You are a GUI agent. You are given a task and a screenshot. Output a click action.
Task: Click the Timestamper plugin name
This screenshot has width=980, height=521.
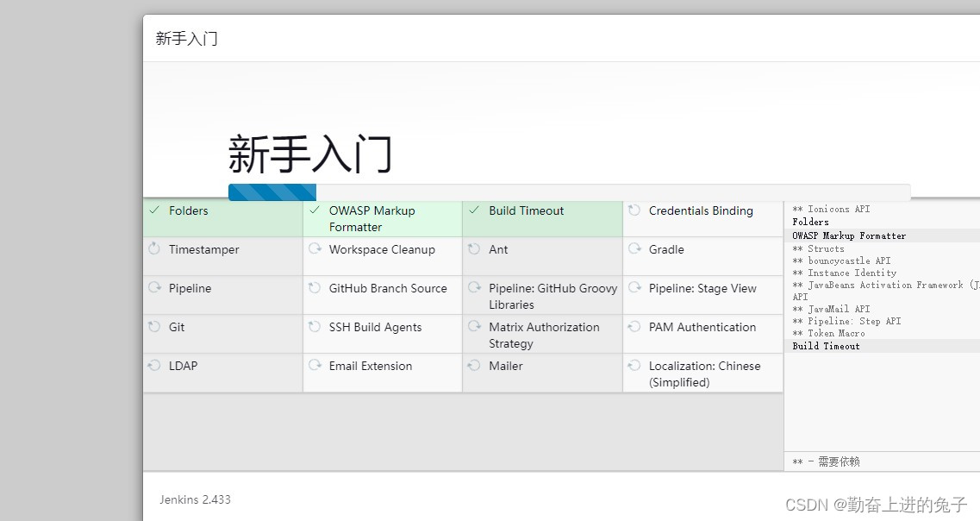(x=203, y=249)
